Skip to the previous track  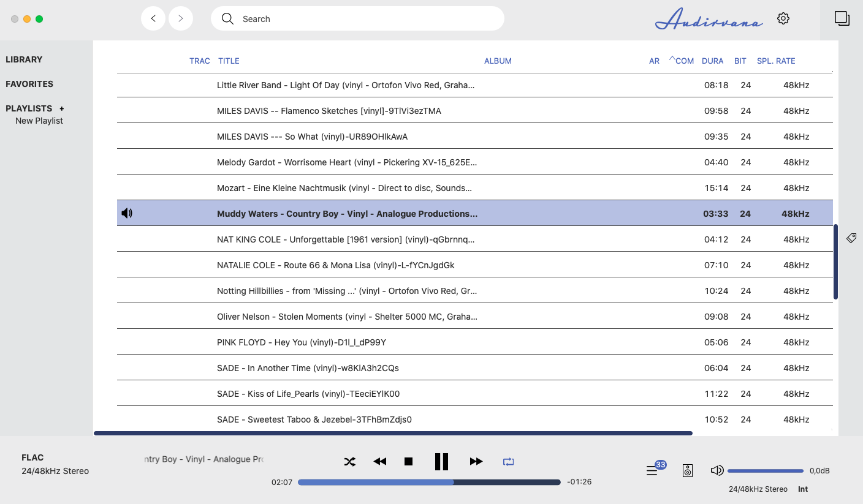(x=380, y=462)
